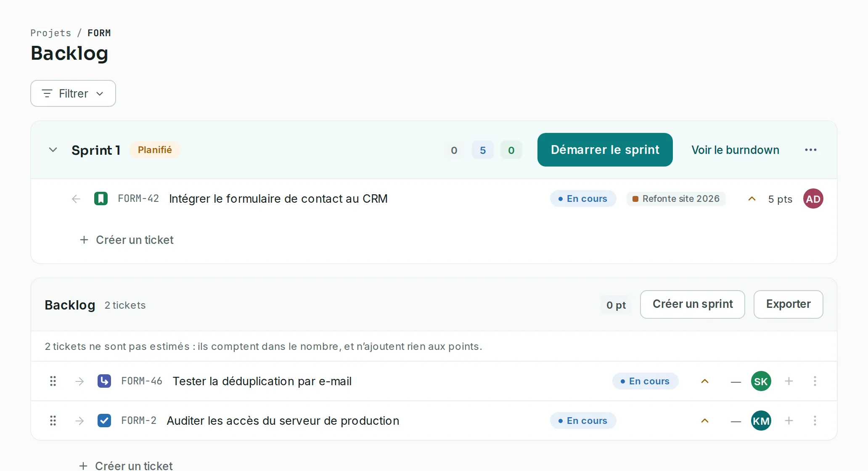The image size is (868, 471).
Task: Open the FORM-42 ticket key
Action: pyautogui.click(x=138, y=198)
